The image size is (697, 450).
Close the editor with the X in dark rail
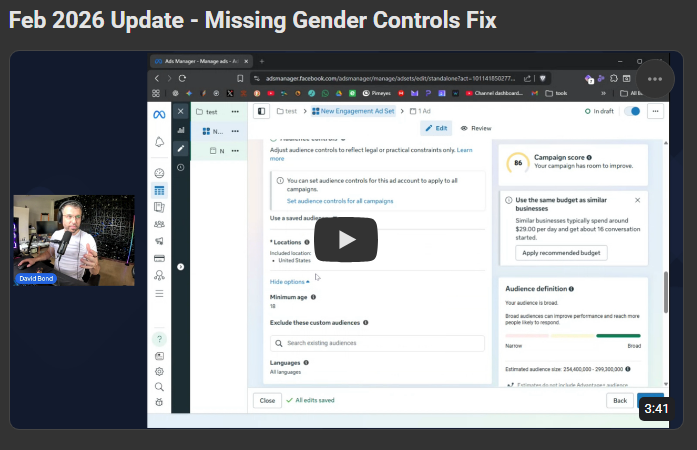coord(180,111)
